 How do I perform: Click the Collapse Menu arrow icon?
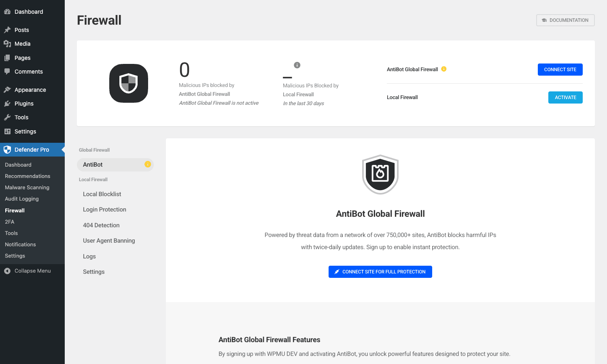click(7, 271)
